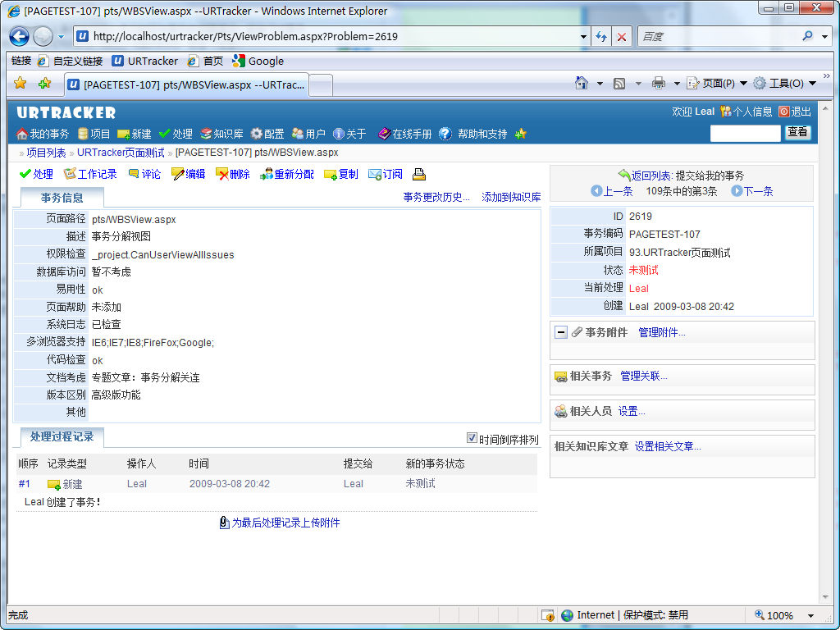Collapse the 事务附件 panel
Image resolution: width=840 pixels, height=630 pixels.
pyautogui.click(x=561, y=333)
